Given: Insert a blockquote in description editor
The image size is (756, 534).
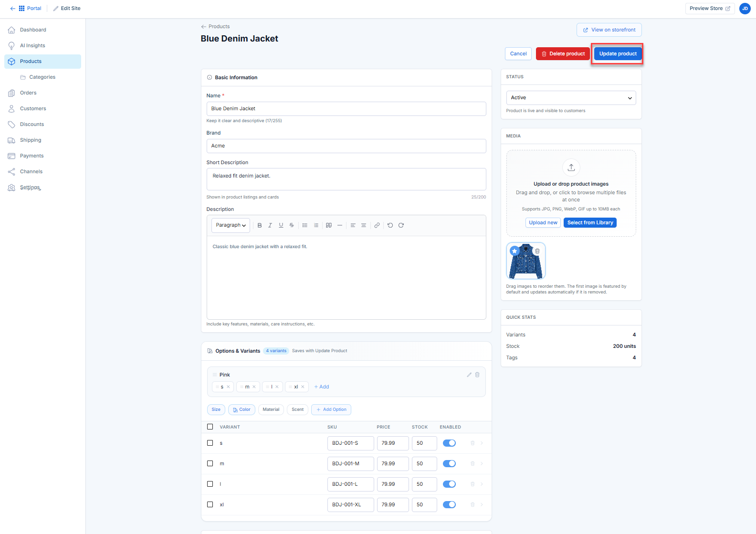Looking at the screenshot, I should pos(329,225).
